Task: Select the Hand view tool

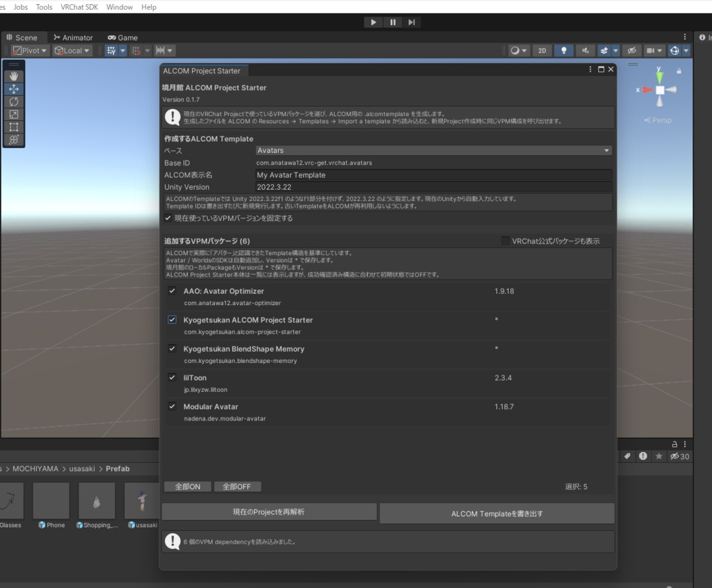Action: 14,76
